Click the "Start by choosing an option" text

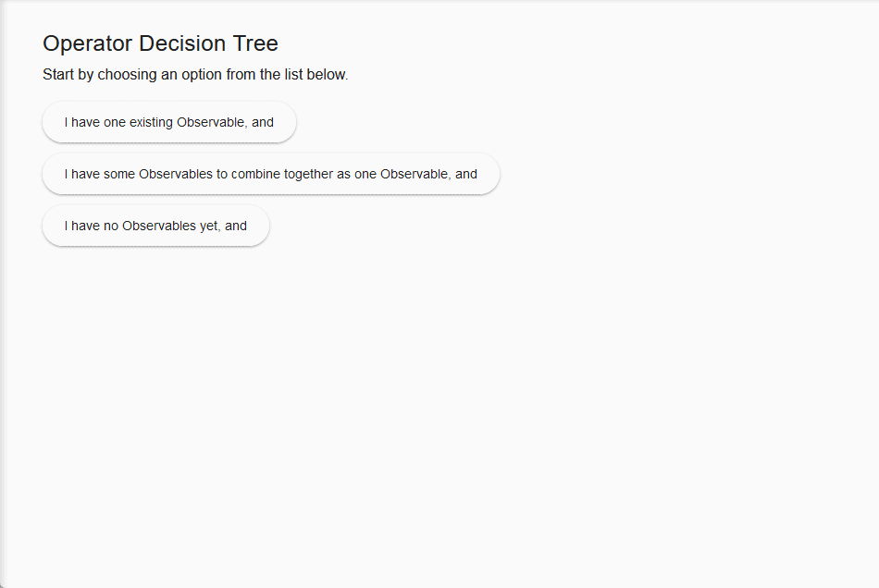tap(195, 75)
